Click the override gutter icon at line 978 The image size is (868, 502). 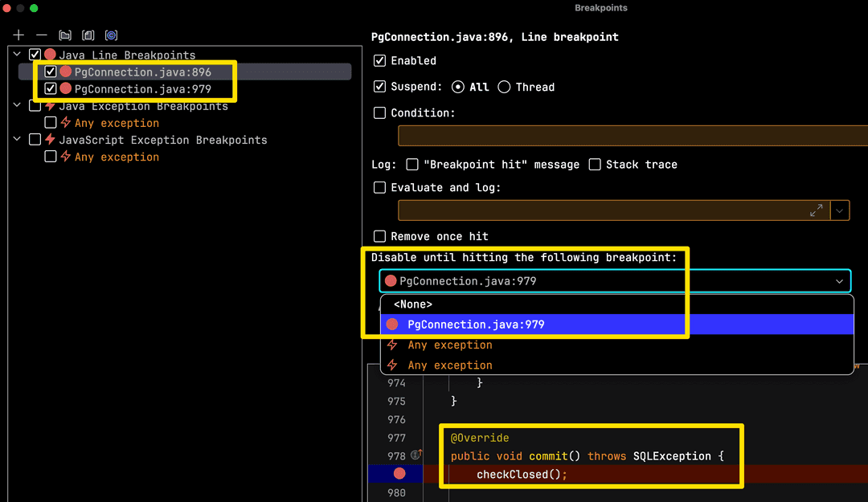tap(416, 455)
